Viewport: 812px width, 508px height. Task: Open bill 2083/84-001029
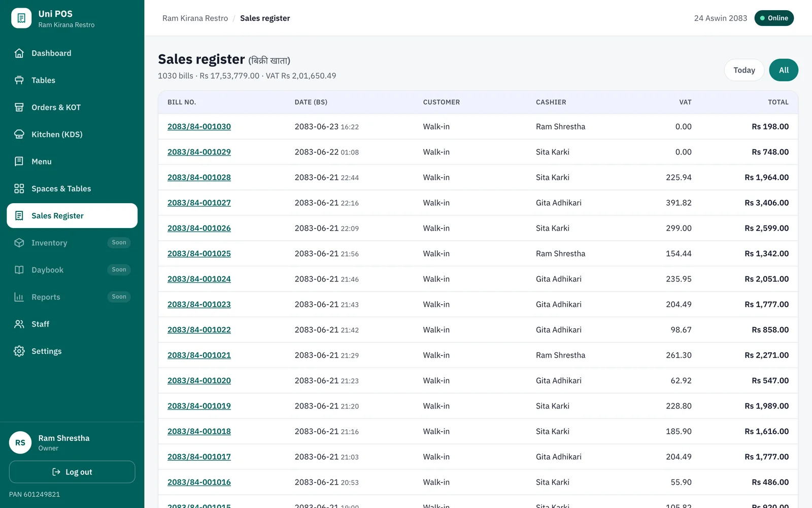(x=199, y=152)
